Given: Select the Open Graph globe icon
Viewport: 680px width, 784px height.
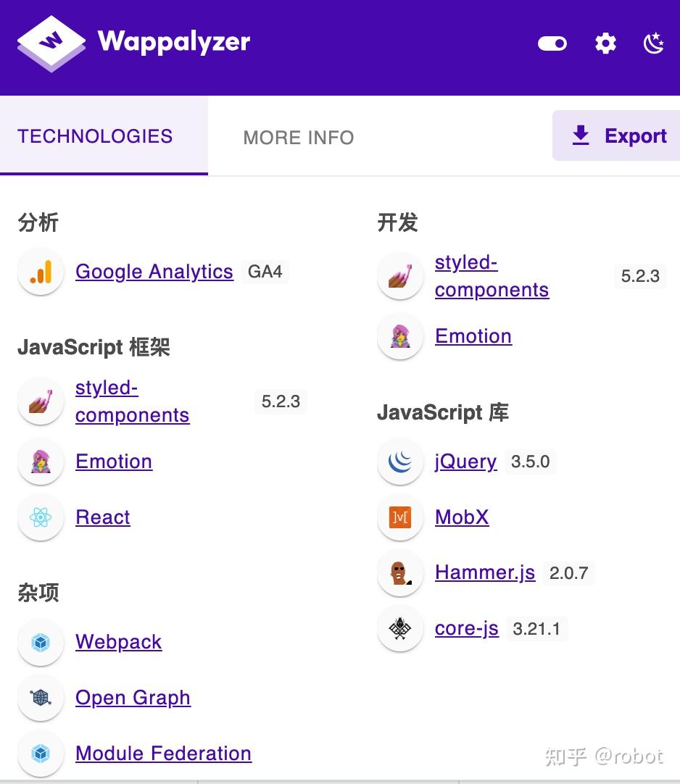Looking at the screenshot, I should coord(41,698).
